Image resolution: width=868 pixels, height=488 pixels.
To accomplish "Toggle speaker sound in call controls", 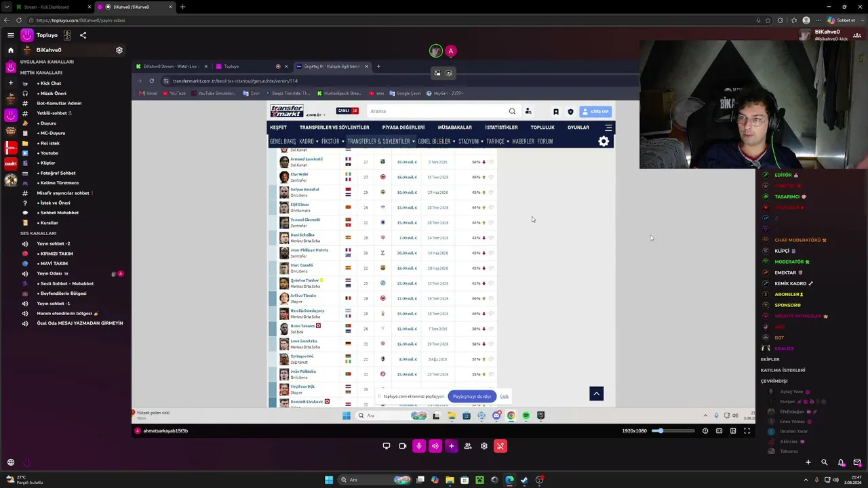I will (x=435, y=446).
